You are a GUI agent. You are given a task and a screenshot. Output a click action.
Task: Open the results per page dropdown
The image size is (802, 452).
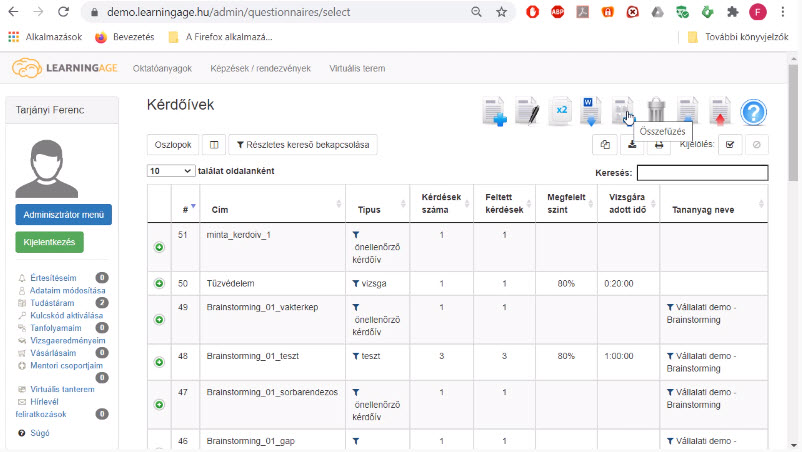click(170, 171)
